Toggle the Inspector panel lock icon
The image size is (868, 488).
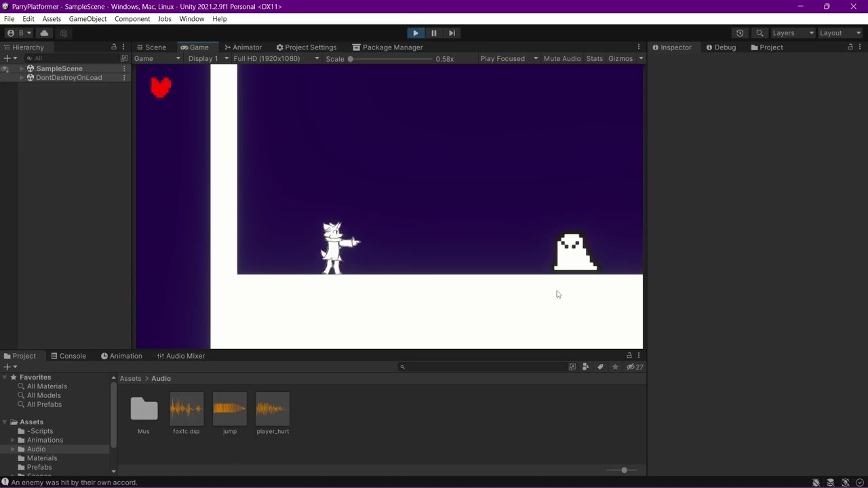(x=850, y=47)
